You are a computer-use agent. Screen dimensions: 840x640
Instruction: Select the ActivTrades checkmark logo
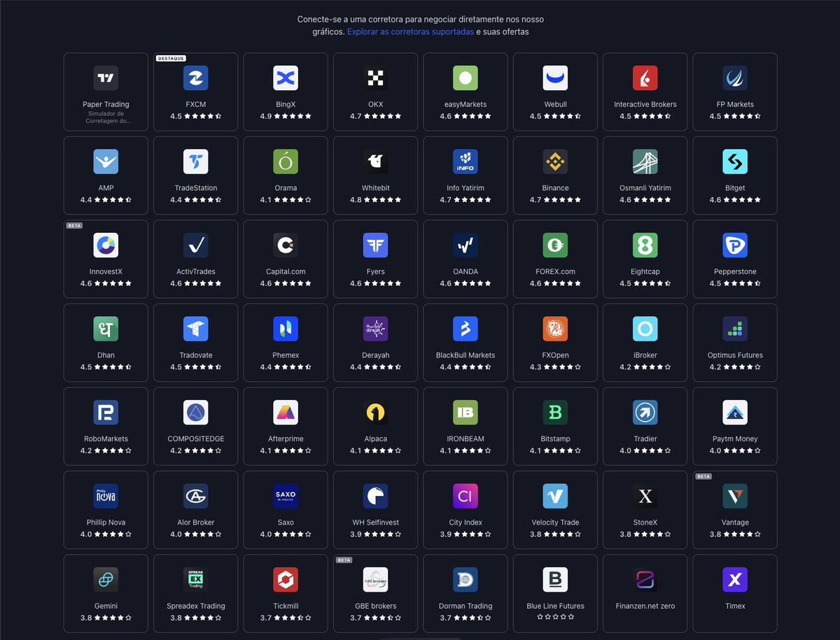[195, 246]
